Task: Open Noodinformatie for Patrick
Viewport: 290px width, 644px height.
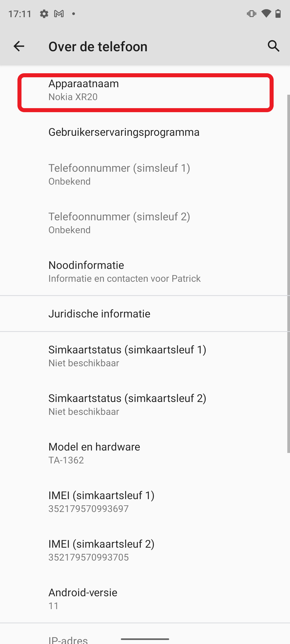Action: point(145,272)
